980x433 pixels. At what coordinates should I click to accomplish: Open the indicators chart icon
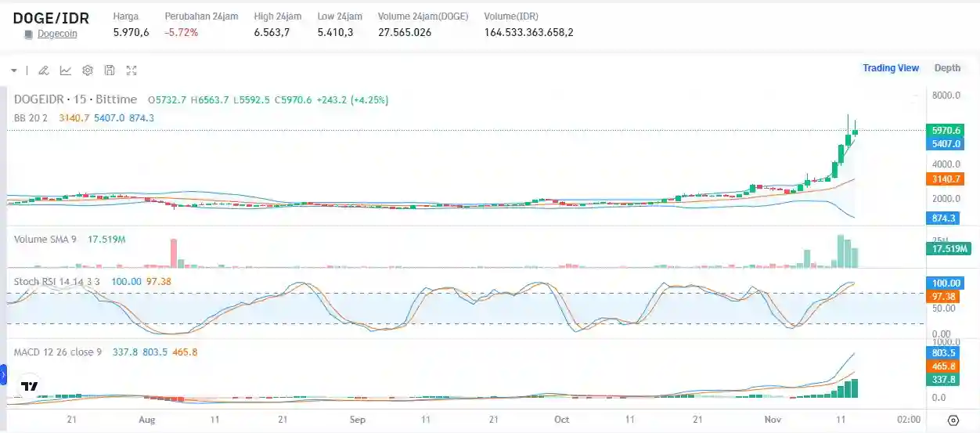[x=66, y=70]
